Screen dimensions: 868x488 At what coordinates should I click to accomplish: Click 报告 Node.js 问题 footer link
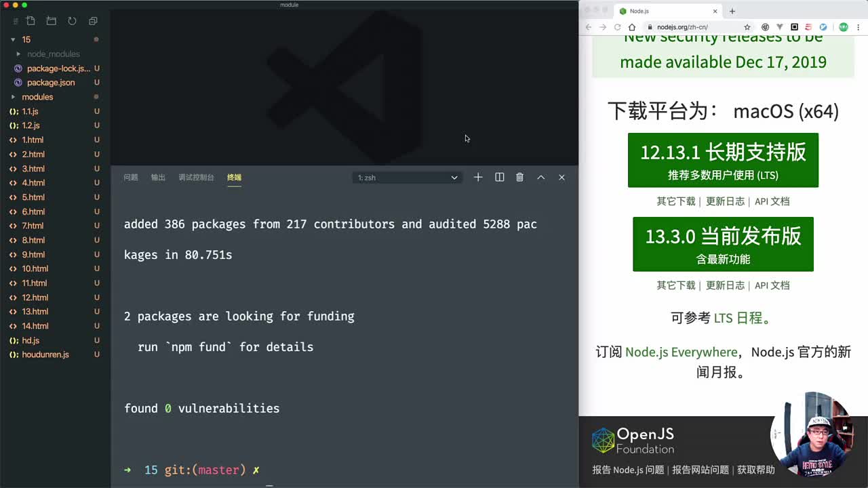click(x=628, y=470)
